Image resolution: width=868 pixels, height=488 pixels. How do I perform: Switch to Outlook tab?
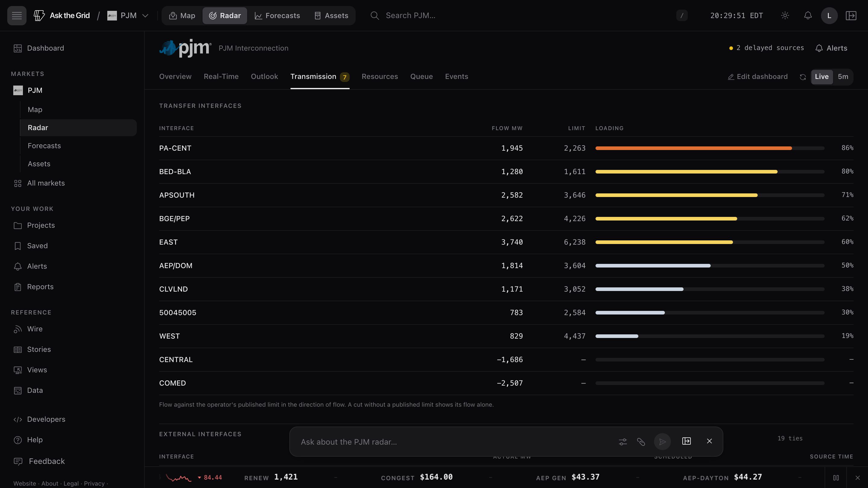pos(265,77)
